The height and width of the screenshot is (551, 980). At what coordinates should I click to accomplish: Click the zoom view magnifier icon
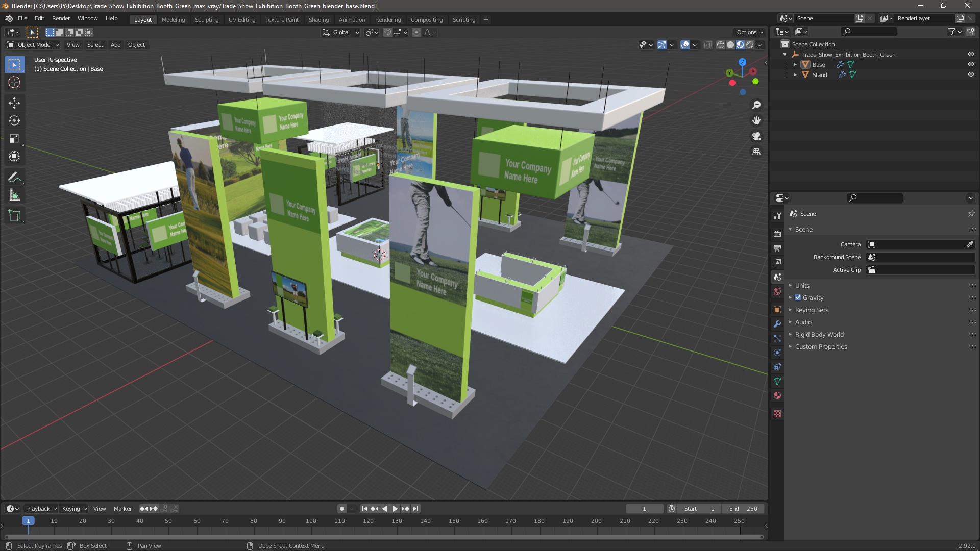pyautogui.click(x=756, y=105)
